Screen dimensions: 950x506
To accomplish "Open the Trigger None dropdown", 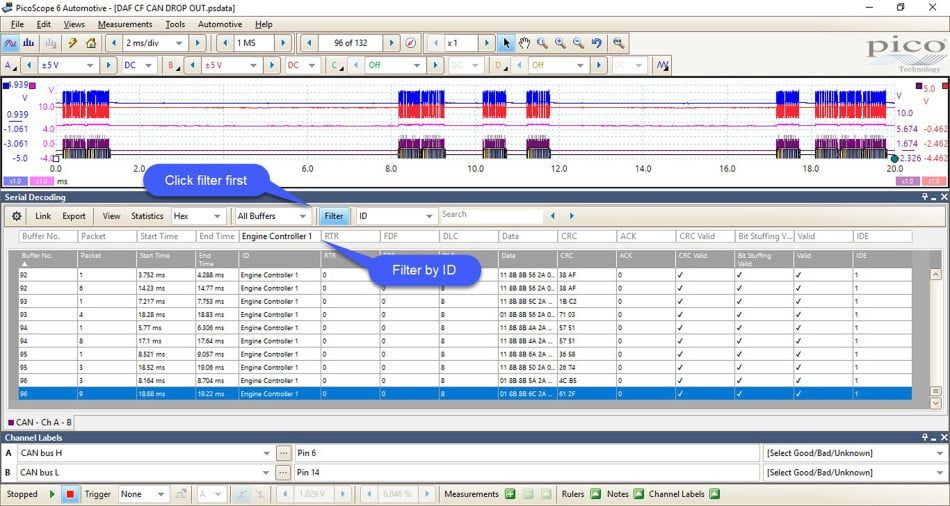I will tap(161, 494).
